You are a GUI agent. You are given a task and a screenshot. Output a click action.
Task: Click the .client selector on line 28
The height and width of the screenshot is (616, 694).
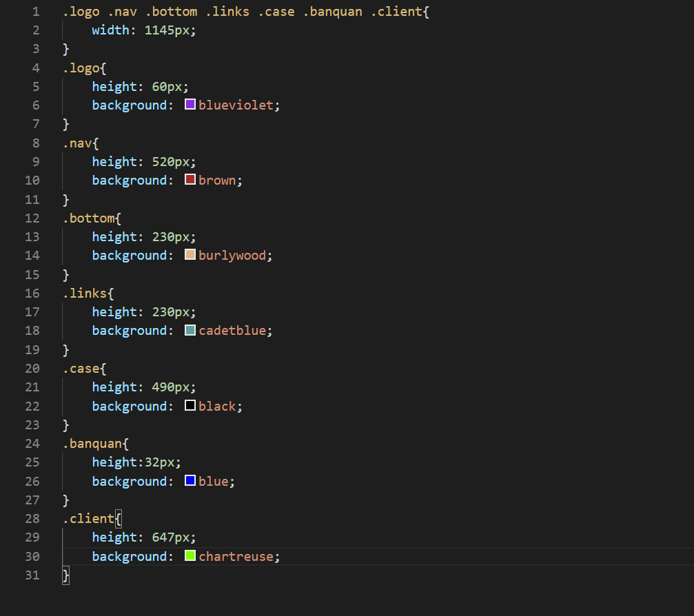pyautogui.click(x=88, y=519)
